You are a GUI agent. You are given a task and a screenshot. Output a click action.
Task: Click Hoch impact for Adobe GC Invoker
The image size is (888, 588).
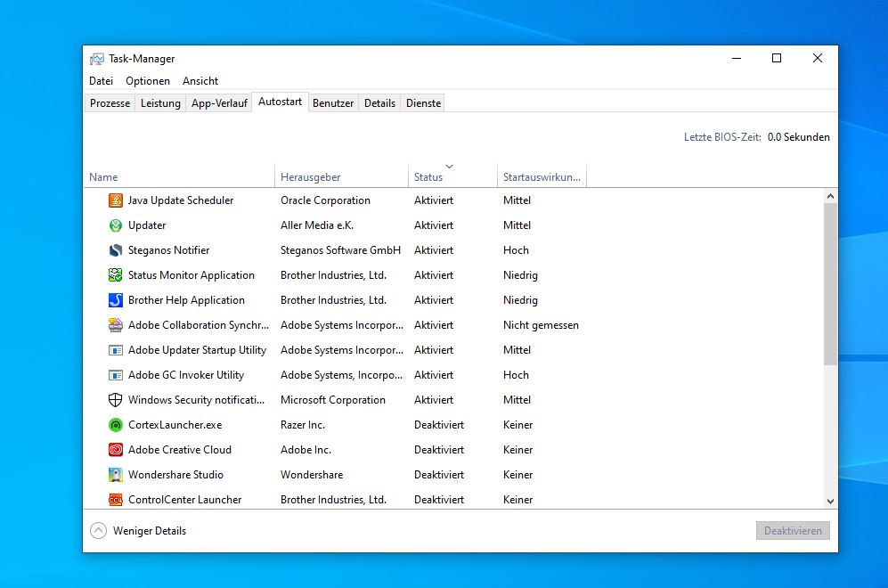pos(516,375)
